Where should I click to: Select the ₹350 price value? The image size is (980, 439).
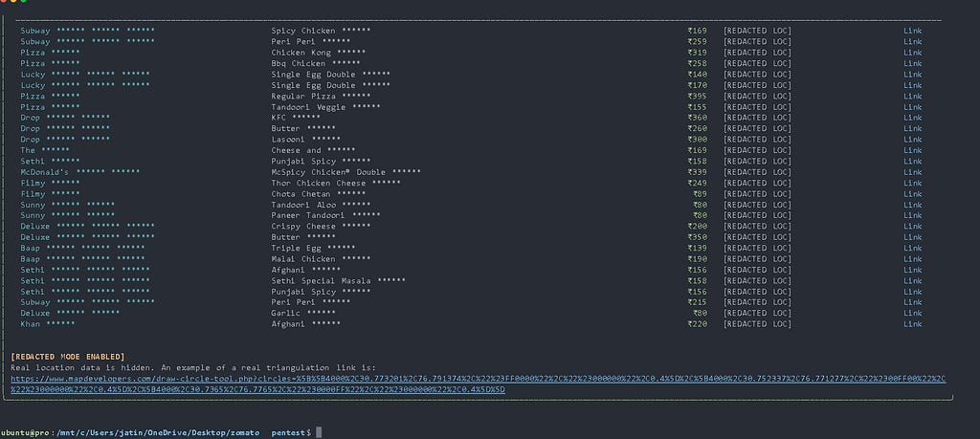coord(698,237)
